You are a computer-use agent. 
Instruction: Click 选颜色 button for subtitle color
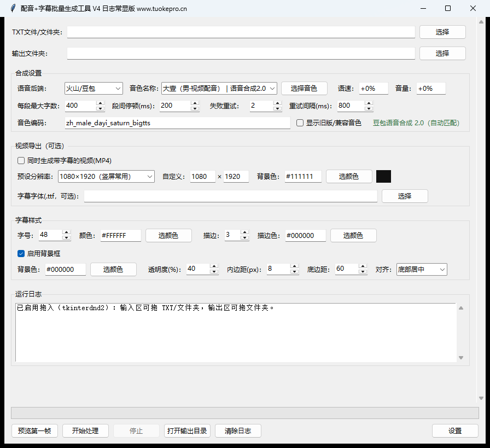[168, 236]
